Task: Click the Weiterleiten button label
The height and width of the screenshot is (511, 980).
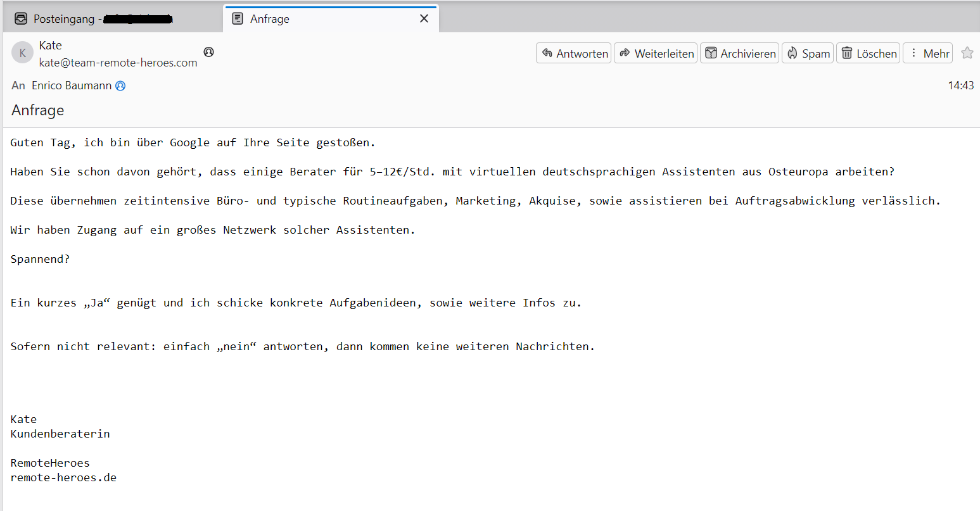Action: 664,54
